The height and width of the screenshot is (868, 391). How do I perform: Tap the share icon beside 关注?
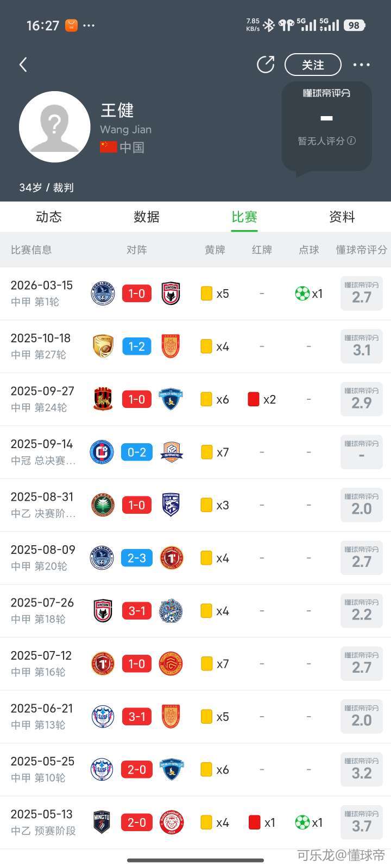[266, 65]
